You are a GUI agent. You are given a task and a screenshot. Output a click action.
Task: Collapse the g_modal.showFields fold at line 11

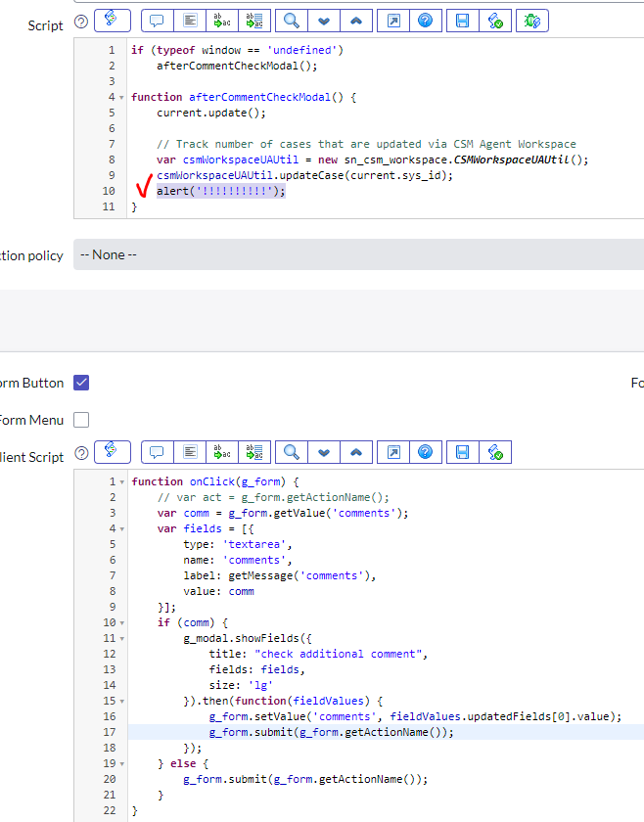(121, 638)
